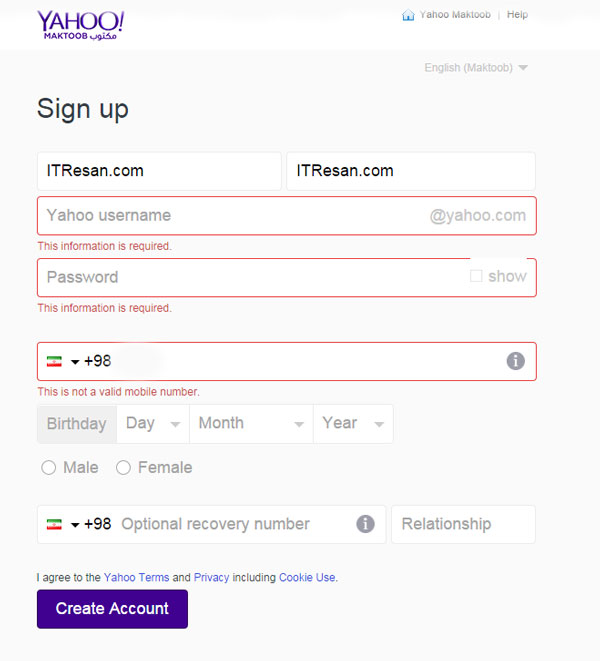Click the Yahoo username input field

tap(287, 216)
